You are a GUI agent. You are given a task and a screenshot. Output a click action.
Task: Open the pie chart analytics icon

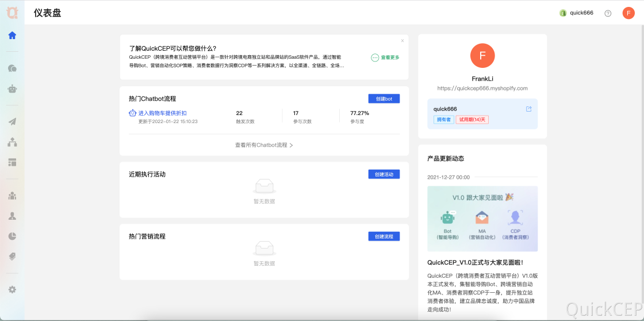[x=12, y=236]
